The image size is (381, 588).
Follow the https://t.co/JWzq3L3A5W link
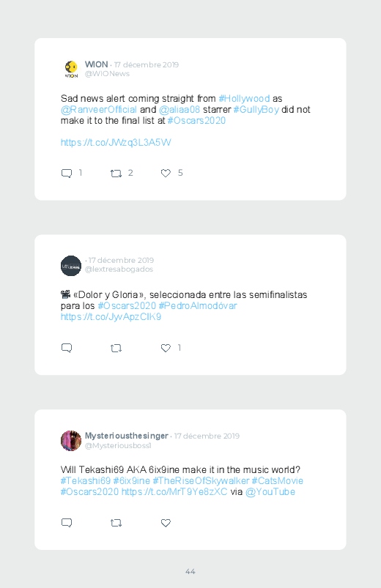click(x=116, y=143)
